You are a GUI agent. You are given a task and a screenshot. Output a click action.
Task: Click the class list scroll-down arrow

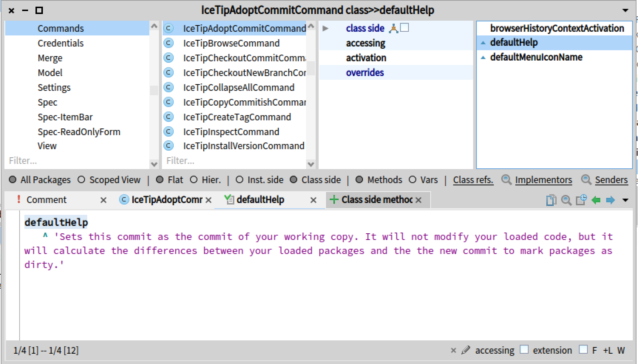click(311, 164)
